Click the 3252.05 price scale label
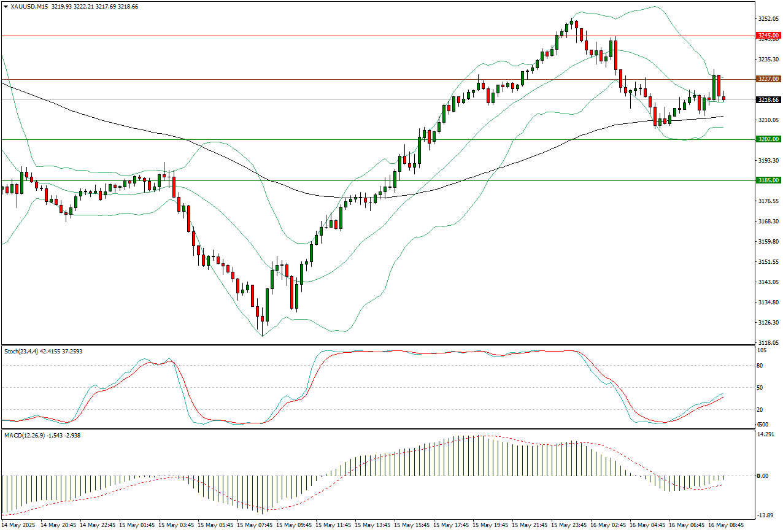The width and height of the screenshot is (783, 532). (x=768, y=19)
